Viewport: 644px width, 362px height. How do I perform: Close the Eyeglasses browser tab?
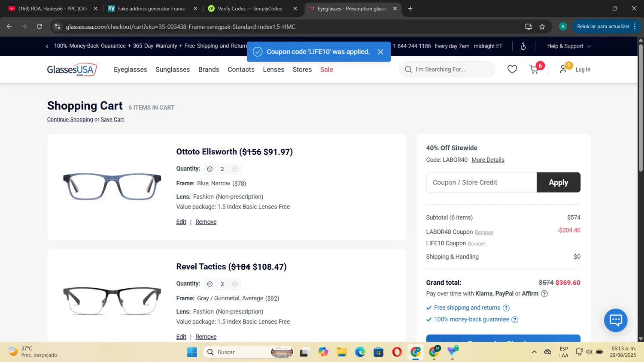pos(395,9)
